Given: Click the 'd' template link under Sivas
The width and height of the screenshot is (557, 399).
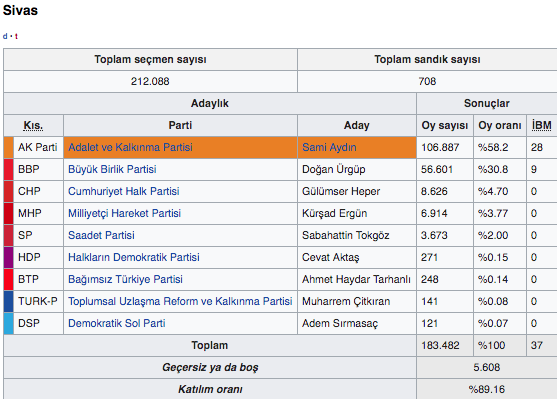Looking at the screenshot, I should [x=5, y=36].
